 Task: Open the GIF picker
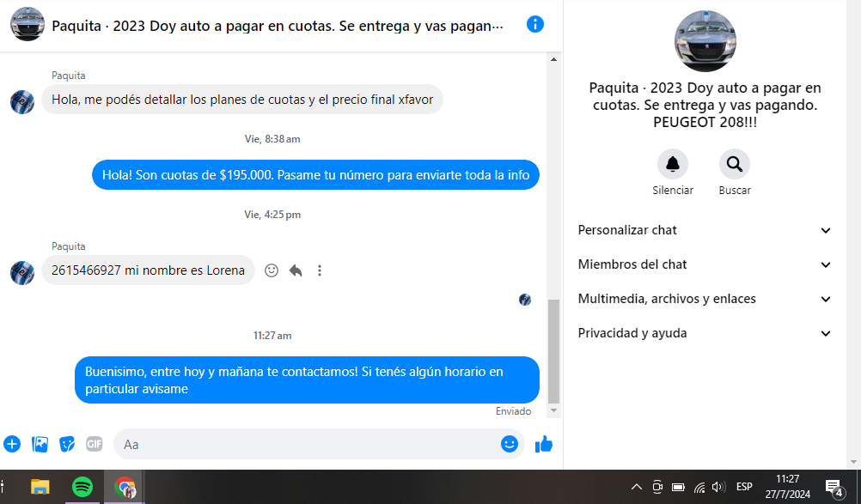[x=95, y=444]
